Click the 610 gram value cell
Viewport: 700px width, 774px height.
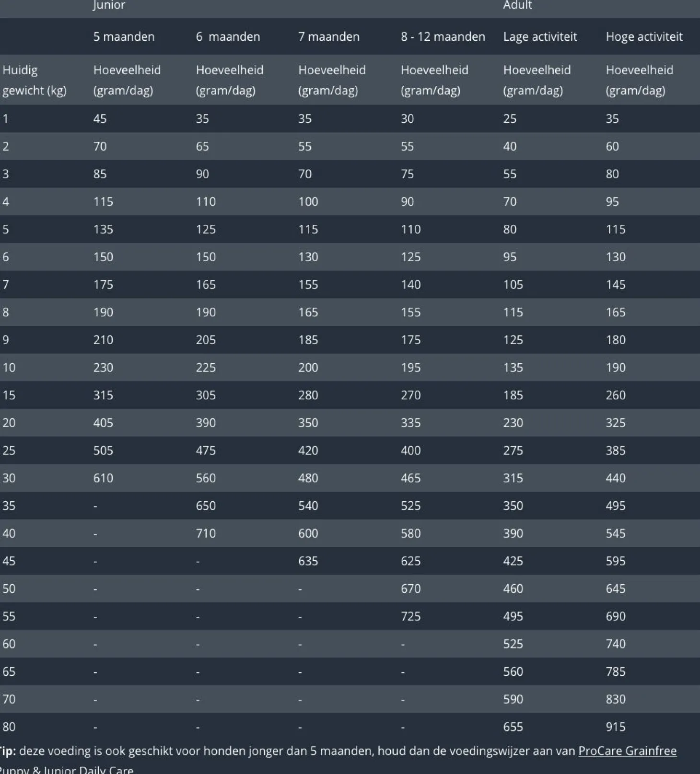103,478
